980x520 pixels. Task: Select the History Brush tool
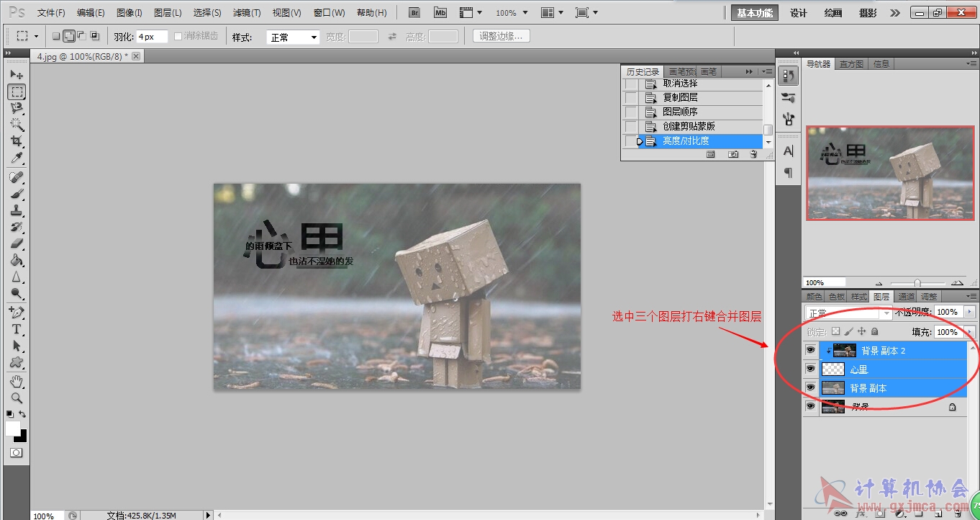pos(17,227)
